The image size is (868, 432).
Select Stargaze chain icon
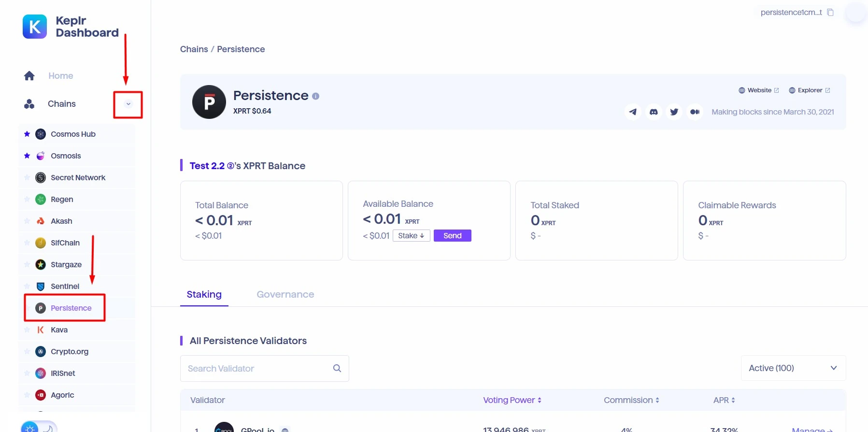point(41,264)
